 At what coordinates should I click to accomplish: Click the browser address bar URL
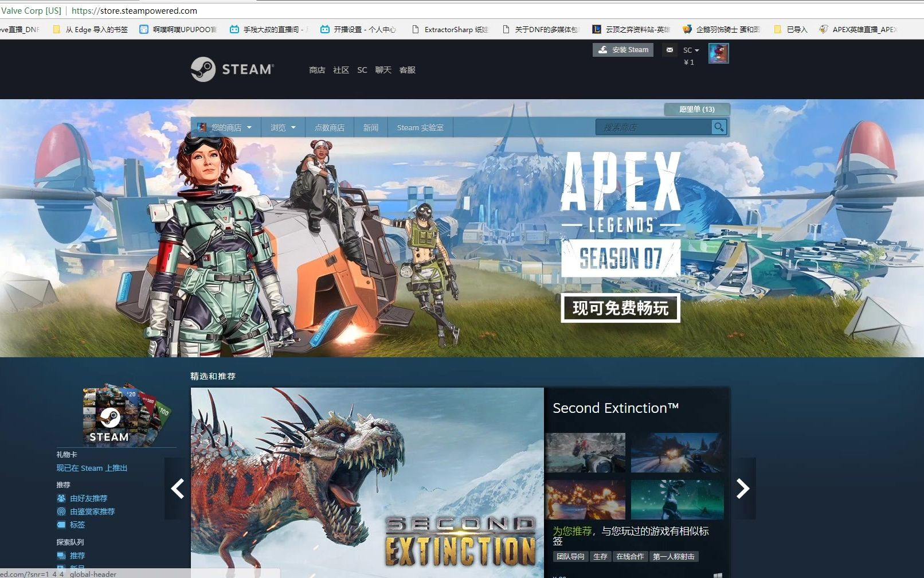point(134,10)
